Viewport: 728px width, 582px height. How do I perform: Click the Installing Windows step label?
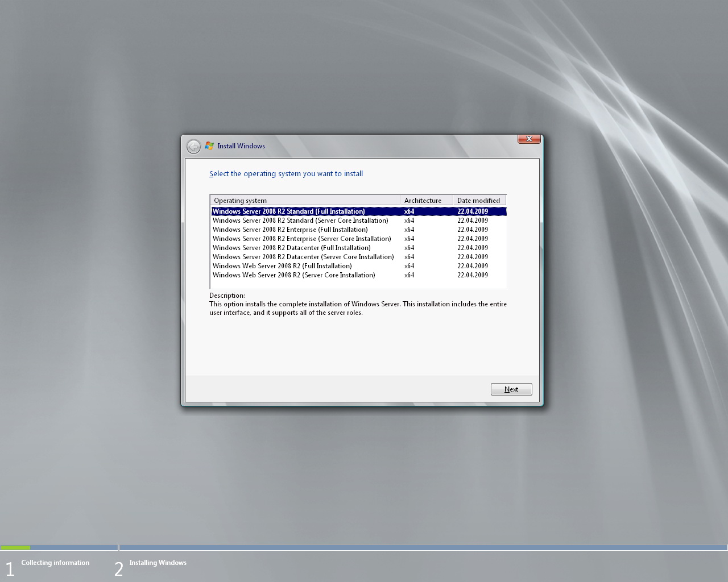point(158,563)
